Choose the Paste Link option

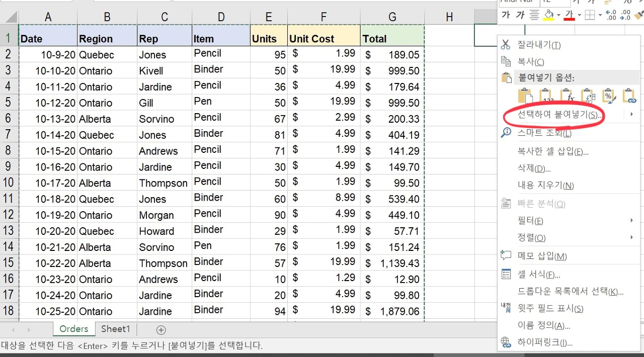pos(630,96)
